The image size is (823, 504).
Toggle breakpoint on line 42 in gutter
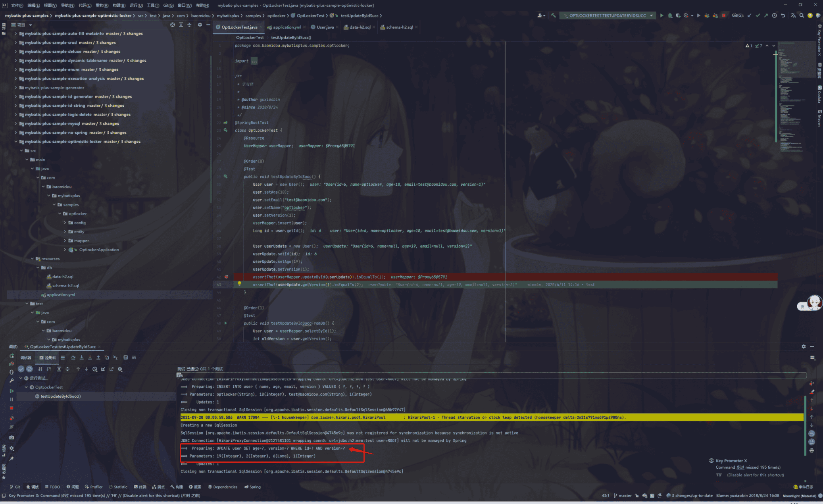[226, 277]
